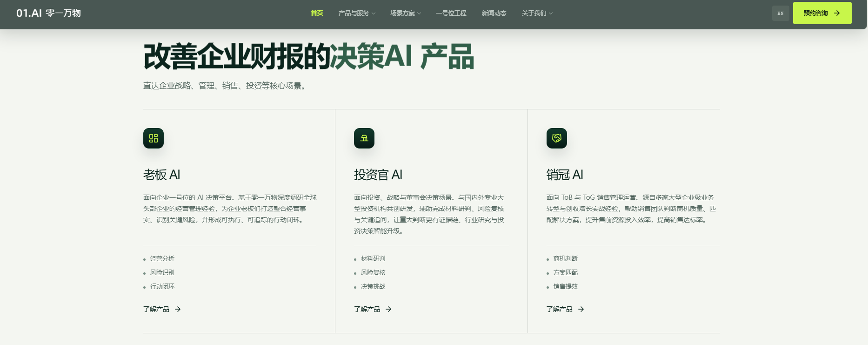This screenshot has height=345, width=868.
Task: Click the 投资官 AI building icon
Action: [364, 138]
